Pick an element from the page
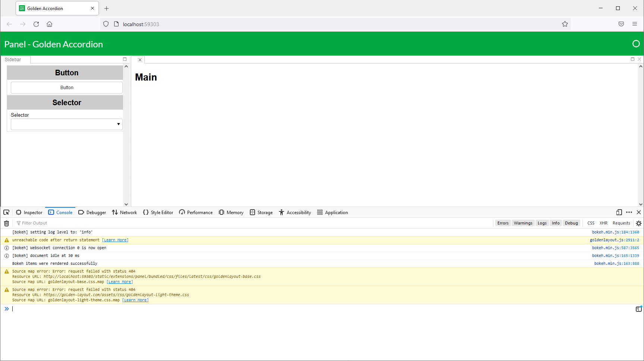Image resolution: width=644 pixels, height=361 pixels. point(6,213)
